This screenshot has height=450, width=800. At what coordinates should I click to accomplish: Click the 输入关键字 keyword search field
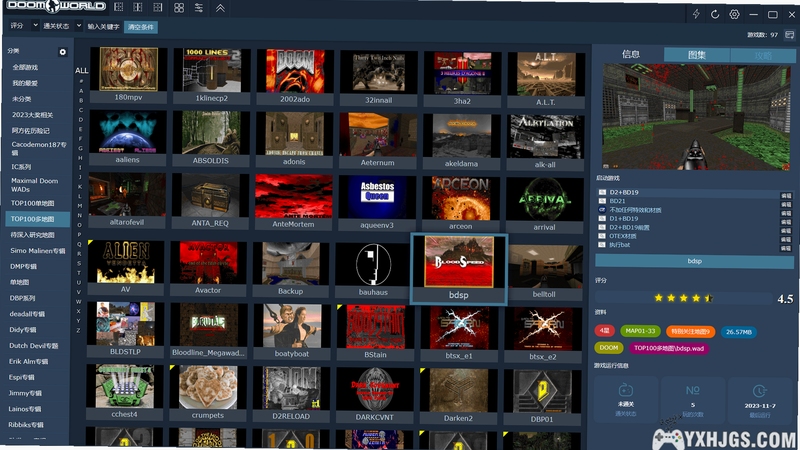tap(104, 27)
